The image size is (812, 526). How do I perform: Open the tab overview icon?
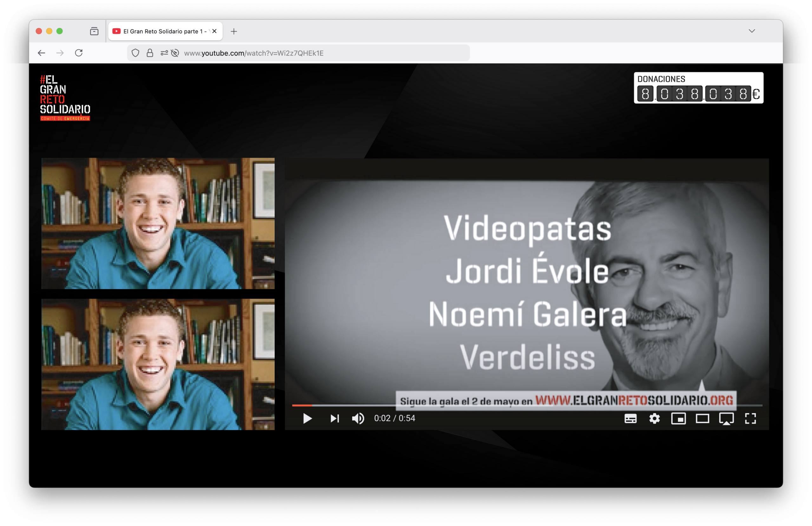[x=94, y=31]
